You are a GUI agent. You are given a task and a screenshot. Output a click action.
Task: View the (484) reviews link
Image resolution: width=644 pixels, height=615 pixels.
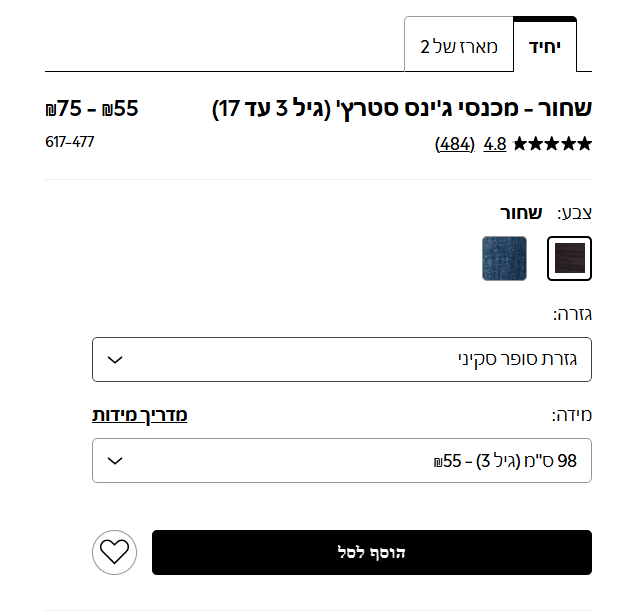click(455, 144)
